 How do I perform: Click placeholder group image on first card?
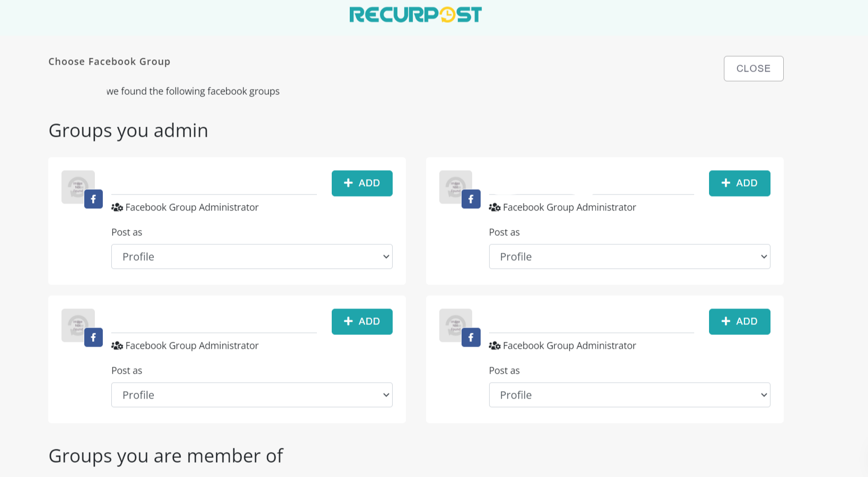[78, 187]
